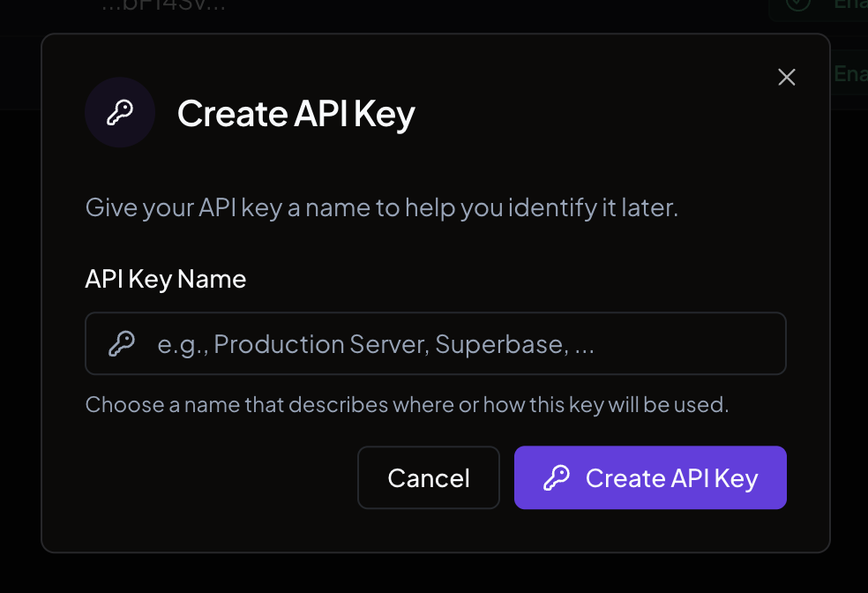Toggle the upper Enabled badge in the background
Screen dimensions: 868x593
(847, 4)
